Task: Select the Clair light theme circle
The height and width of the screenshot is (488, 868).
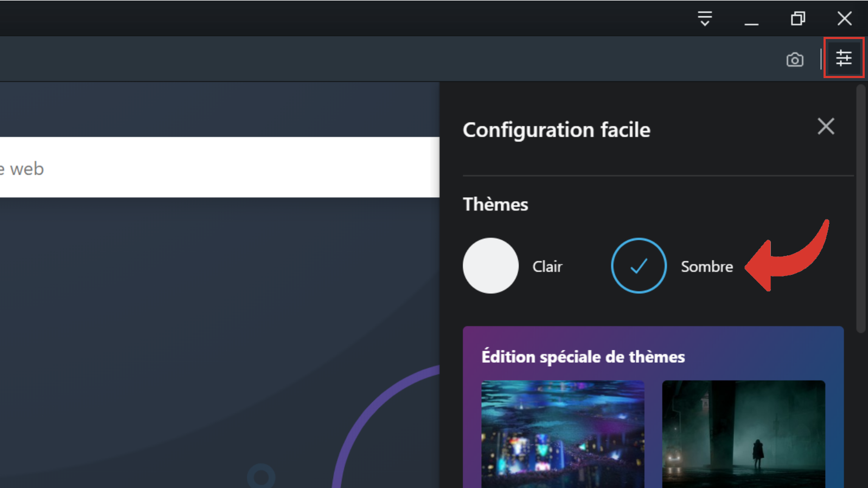Action: pos(490,266)
